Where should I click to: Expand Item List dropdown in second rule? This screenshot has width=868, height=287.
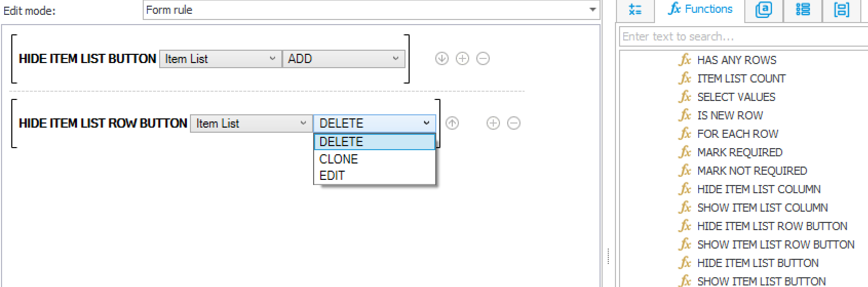pos(252,124)
